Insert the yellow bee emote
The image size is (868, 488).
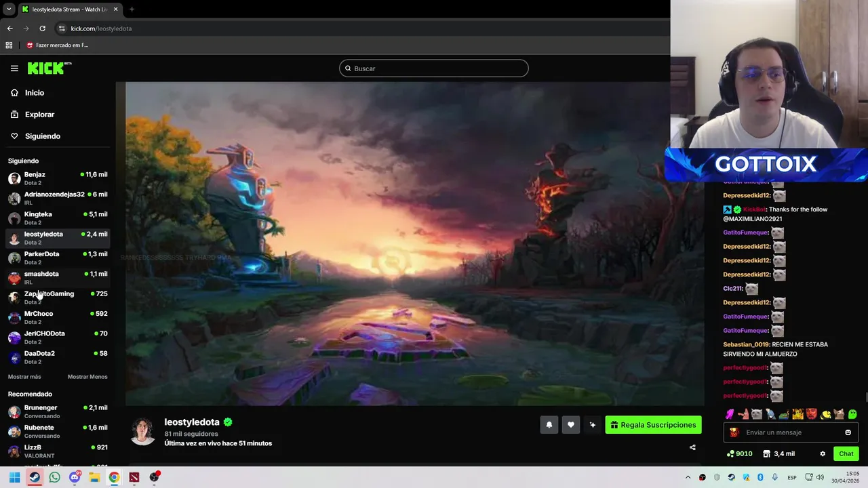pos(825,414)
